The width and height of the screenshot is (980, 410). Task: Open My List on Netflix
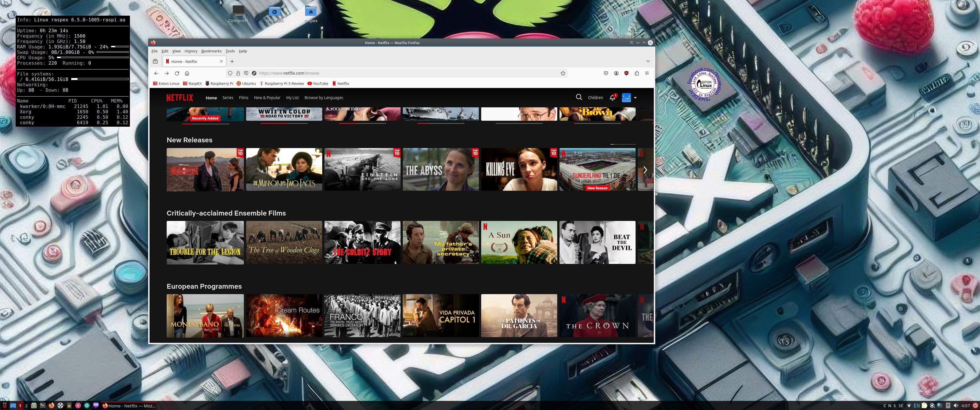click(292, 98)
